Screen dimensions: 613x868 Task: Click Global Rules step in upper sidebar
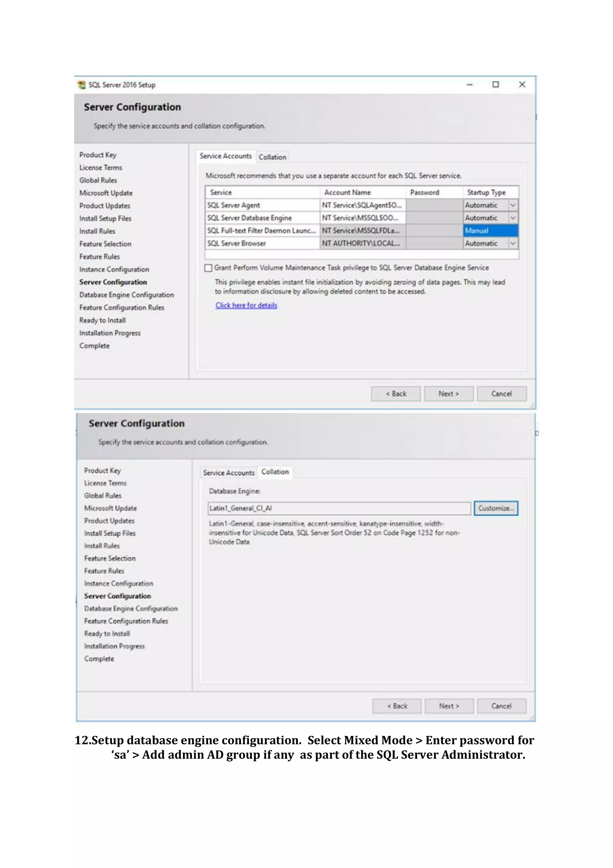click(x=98, y=180)
